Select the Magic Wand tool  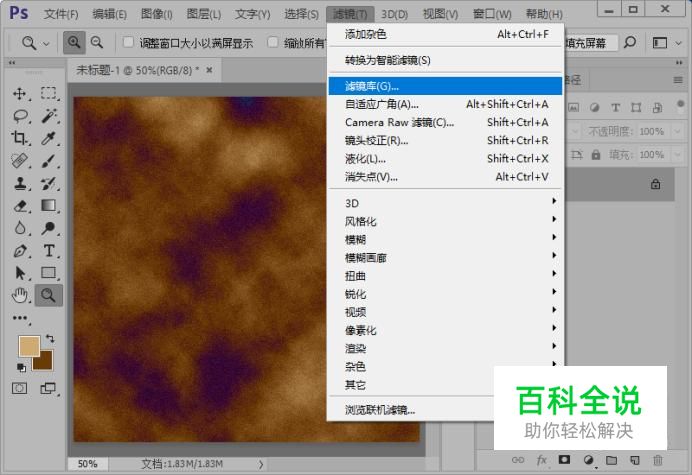click(x=48, y=116)
